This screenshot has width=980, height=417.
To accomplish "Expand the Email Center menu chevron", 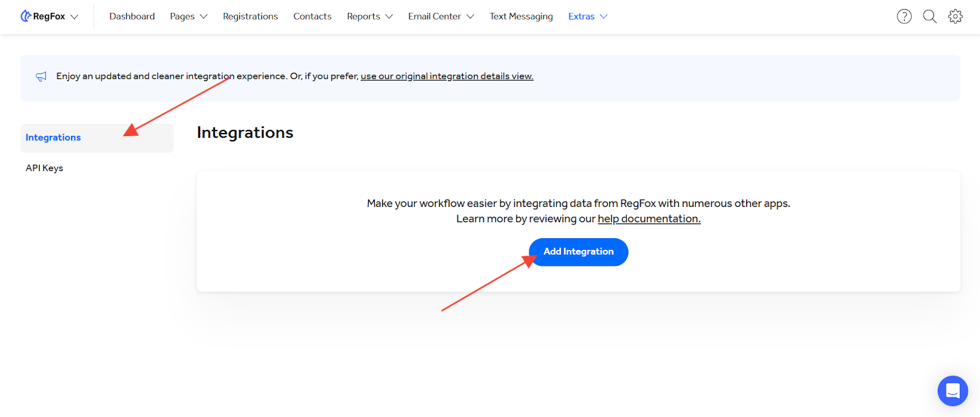I will pos(470,17).
